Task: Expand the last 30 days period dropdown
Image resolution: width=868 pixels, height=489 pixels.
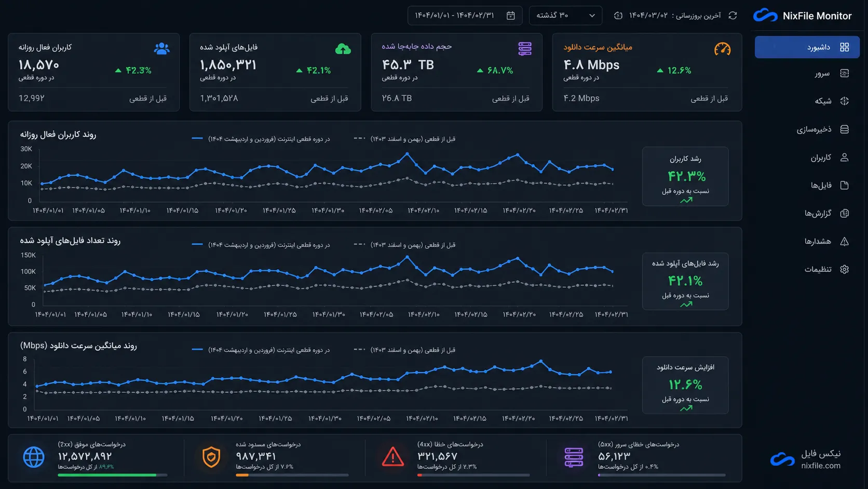Action: [565, 16]
